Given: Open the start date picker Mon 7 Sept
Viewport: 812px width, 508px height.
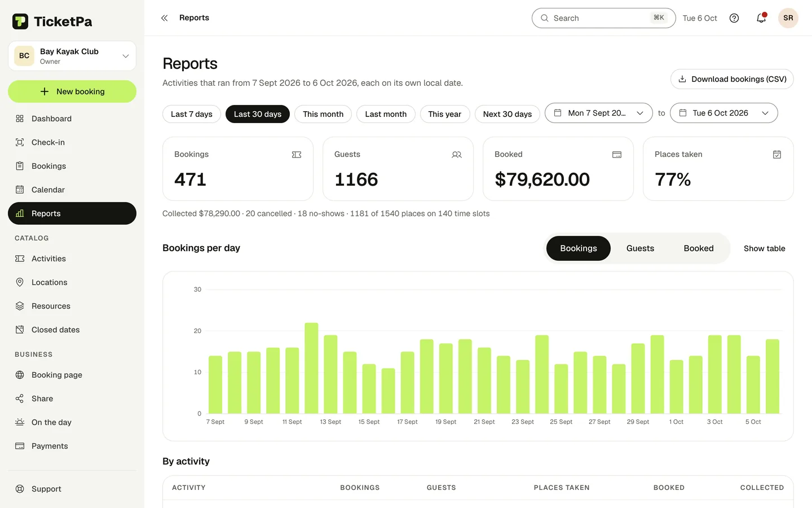Looking at the screenshot, I should pos(599,113).
